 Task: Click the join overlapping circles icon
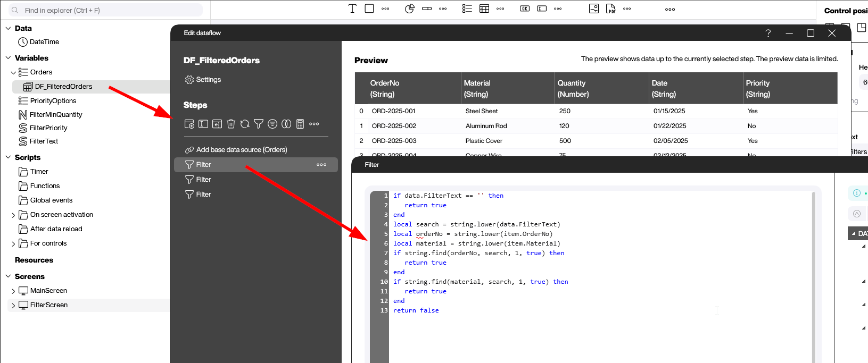[x=286, y=124]
